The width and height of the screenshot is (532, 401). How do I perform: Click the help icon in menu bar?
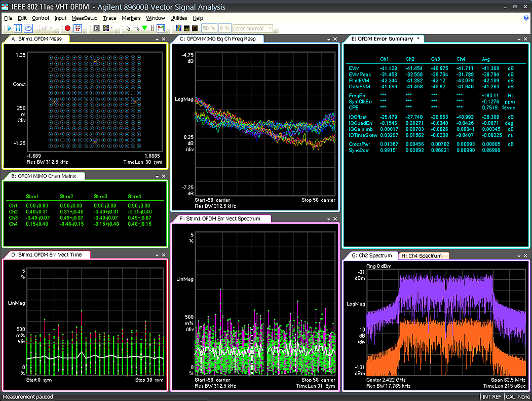coord(526,18)
